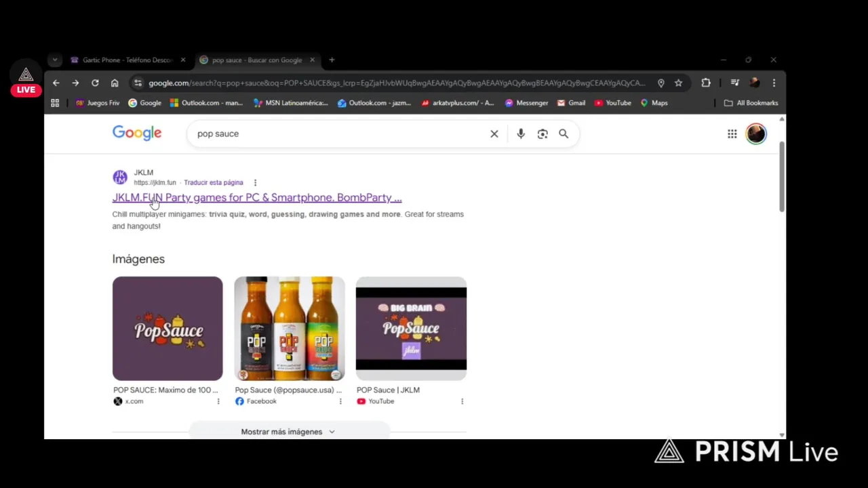Open the Extensions puzzle menu
This screenshot has width=868, height=488.
(x=706, y=83)
